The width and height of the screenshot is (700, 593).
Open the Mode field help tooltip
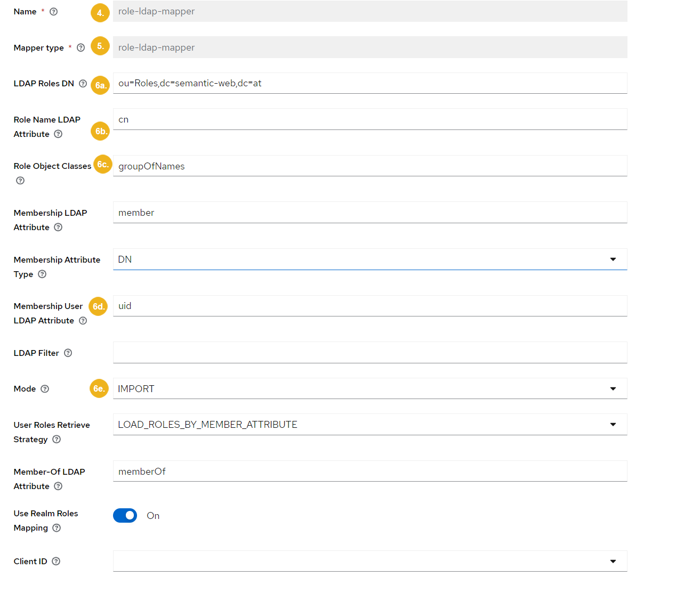45,388
